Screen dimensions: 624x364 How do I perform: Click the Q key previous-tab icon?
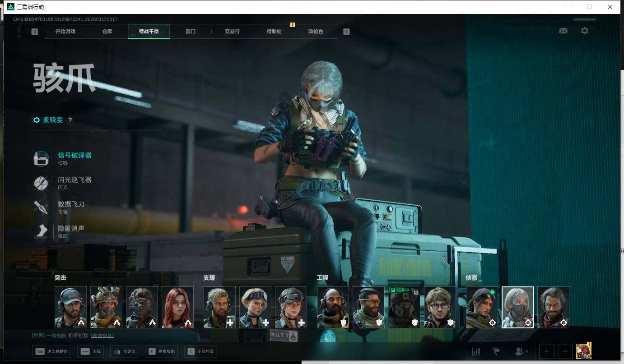tap(35, 32)
